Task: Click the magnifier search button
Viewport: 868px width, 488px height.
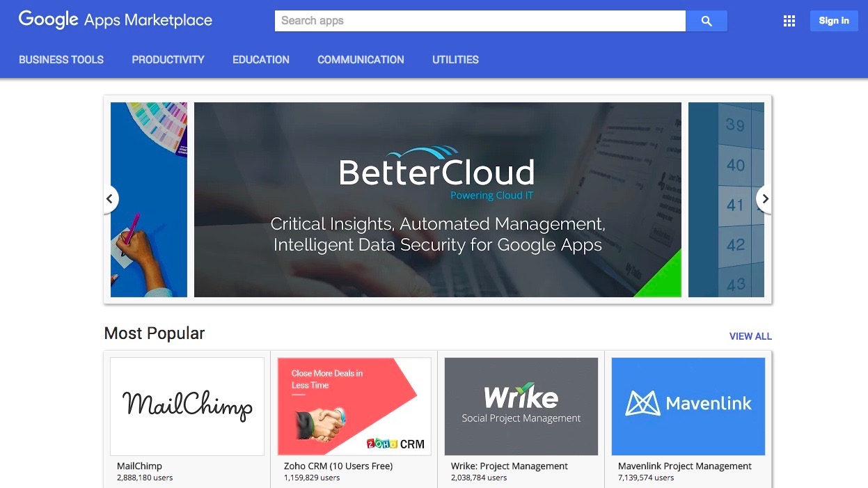Action: pyautogui.click(x=706, y=21)
